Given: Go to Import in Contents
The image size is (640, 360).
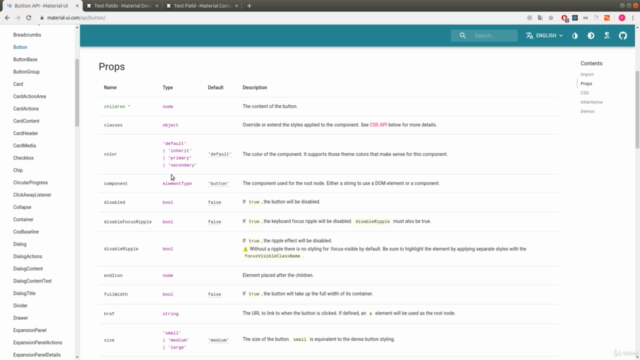Looking at the screenshot, I should (x=587, y=74).
